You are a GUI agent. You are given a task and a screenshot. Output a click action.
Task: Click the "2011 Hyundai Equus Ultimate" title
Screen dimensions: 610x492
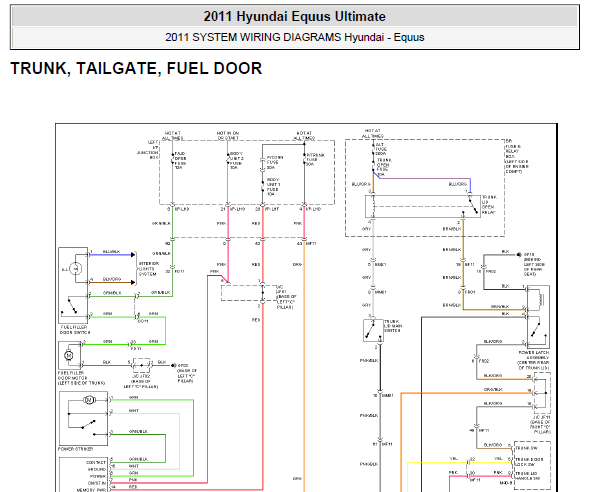pyautogui.click(x=294, y=17)
